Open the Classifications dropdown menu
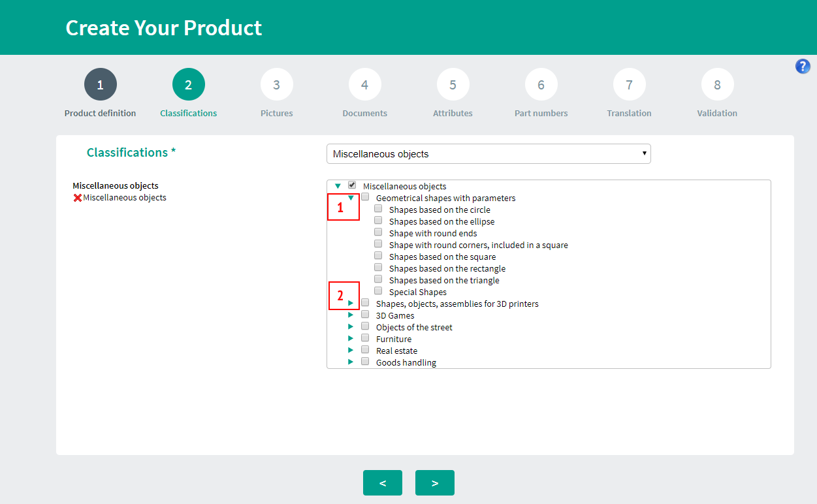Screen dimensions: 817x504 [489, 154]
